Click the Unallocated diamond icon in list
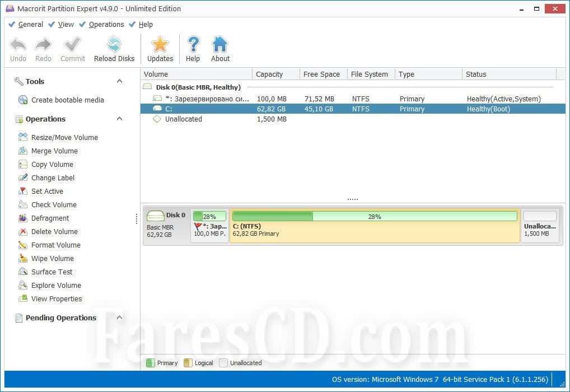 click(x=157, y=119)
